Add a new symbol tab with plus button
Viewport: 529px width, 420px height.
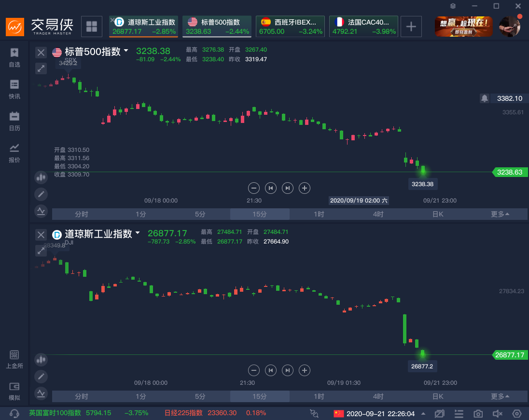click(x=411, y=27)
